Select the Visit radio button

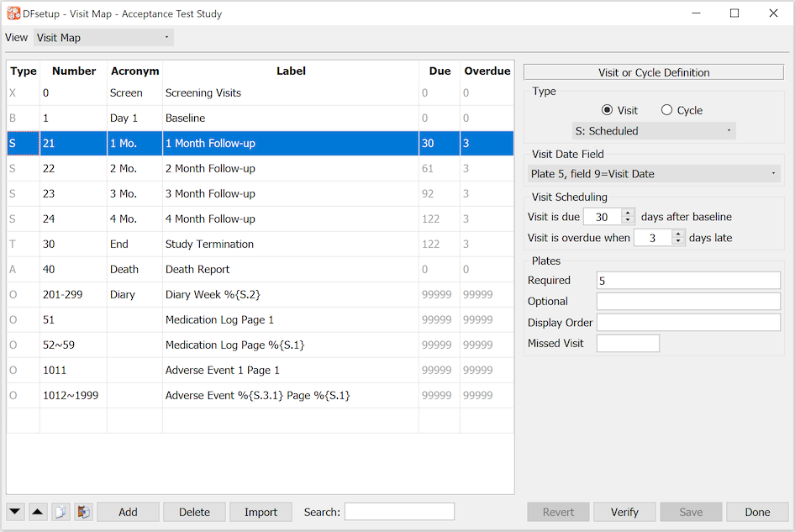608,110
